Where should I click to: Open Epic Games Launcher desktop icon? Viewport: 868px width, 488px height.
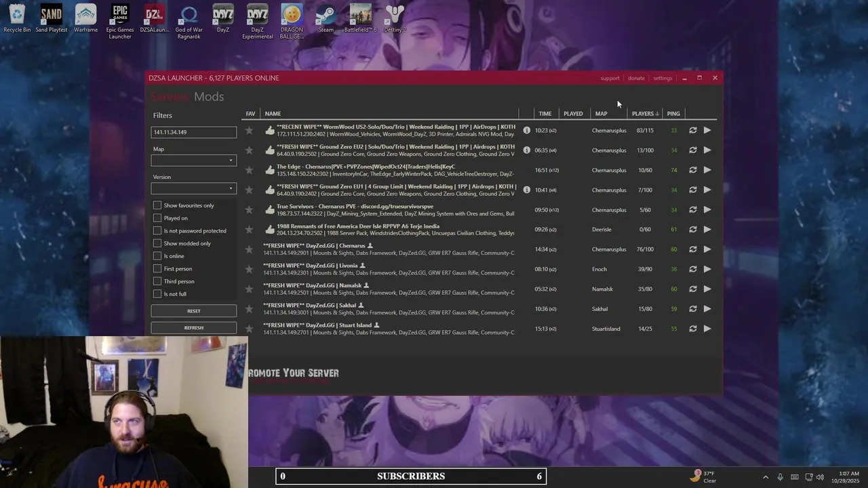(x=120, y=21)
